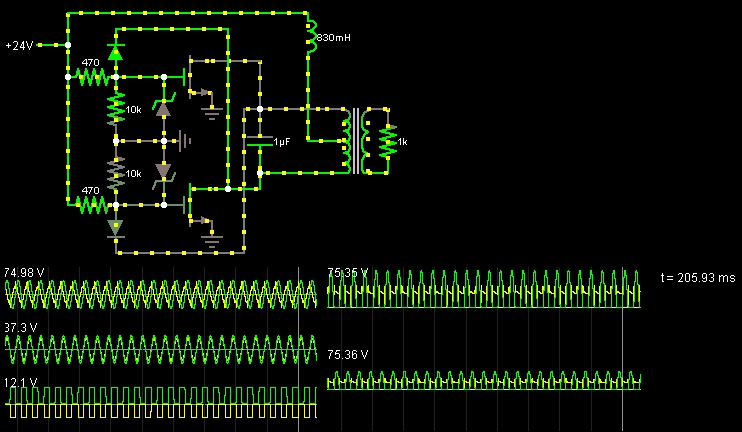Select the upper 470 ohm resistor
The width and height of the screenshot is (742, 432).
point(91,77)
